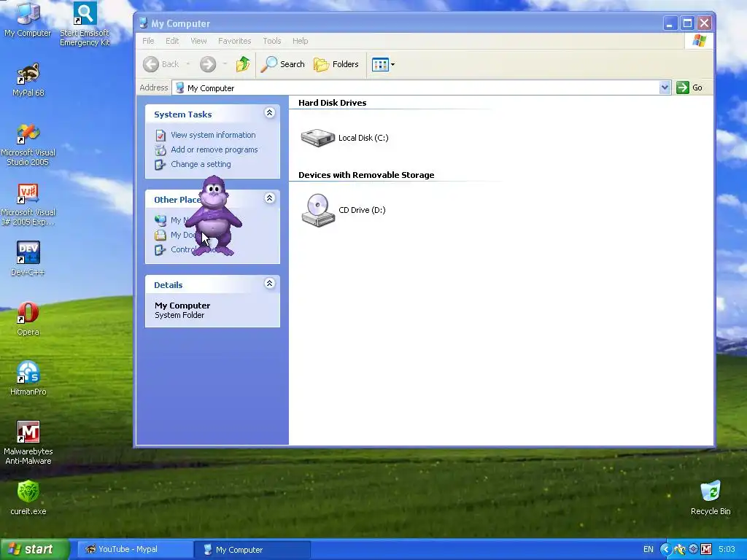Screen dimensions: 747x560
Task: Open Back history dropdown arrow
Action: (x=187, y=64)
